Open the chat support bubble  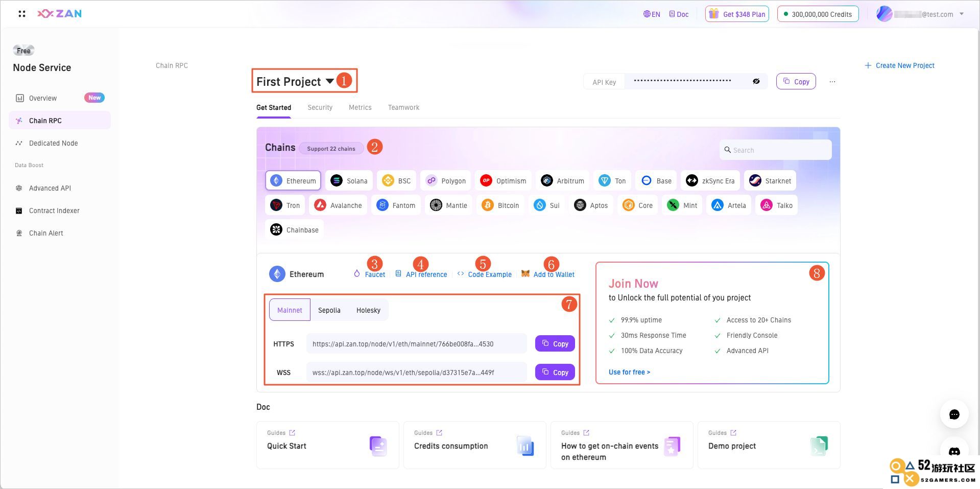pos(954,414)
